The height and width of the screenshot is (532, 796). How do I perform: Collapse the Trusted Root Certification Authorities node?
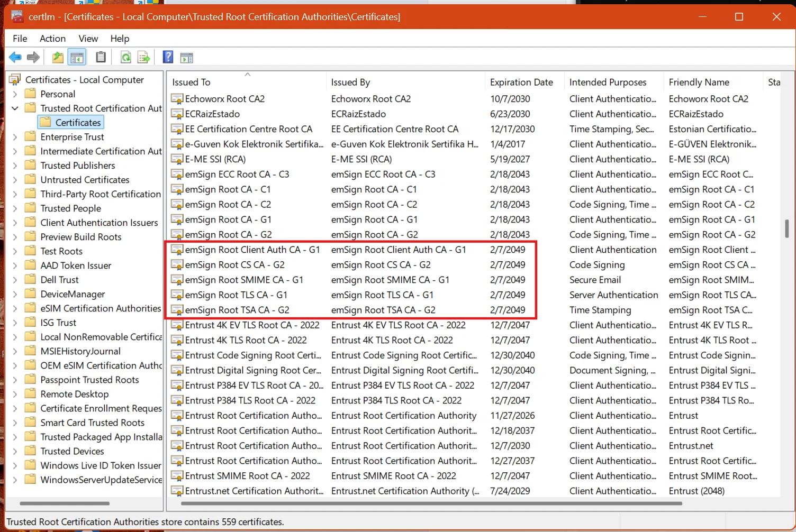(x=15, y=108)
